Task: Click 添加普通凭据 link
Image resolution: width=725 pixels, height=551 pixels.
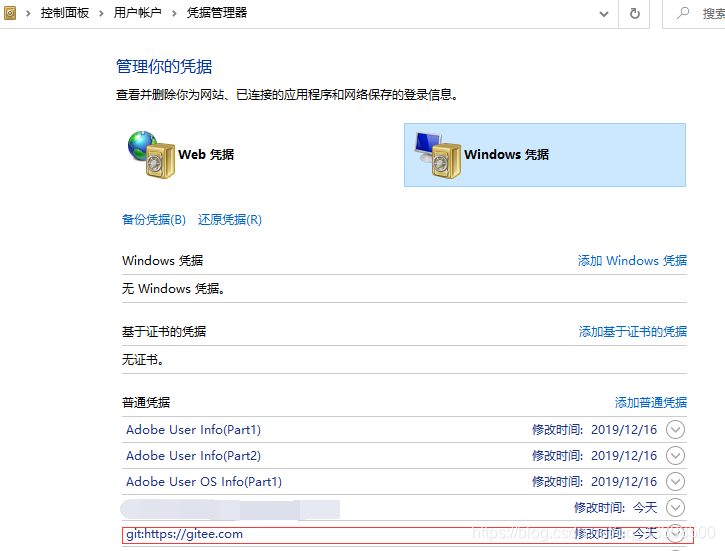Action: click(651, 403)
